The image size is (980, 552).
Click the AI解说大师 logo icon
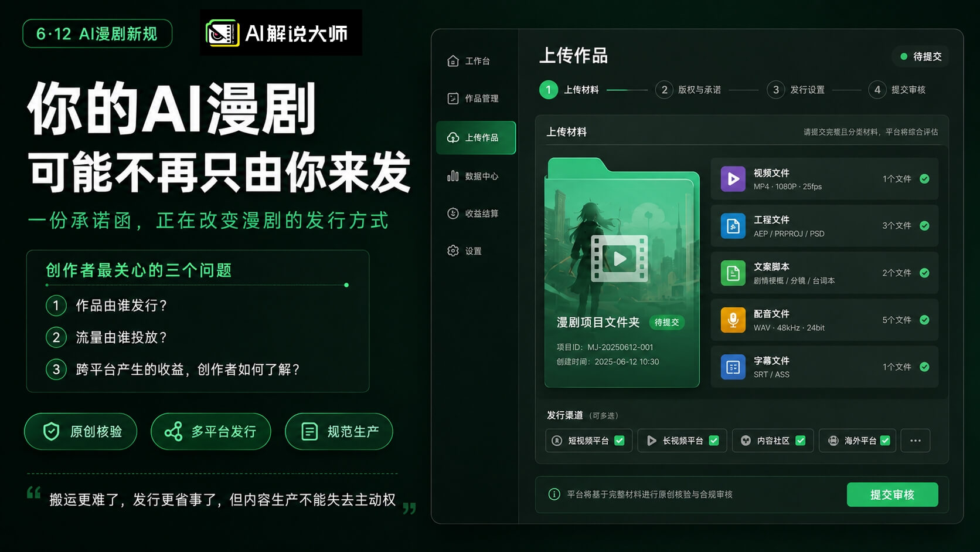click(222, 33)
